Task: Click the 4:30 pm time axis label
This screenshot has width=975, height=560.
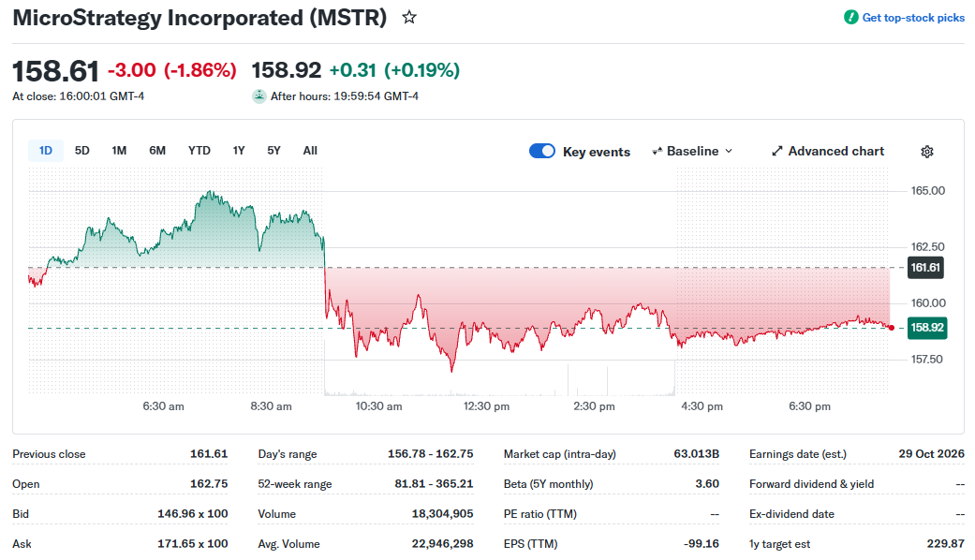Action: click(x=702, y=405)
